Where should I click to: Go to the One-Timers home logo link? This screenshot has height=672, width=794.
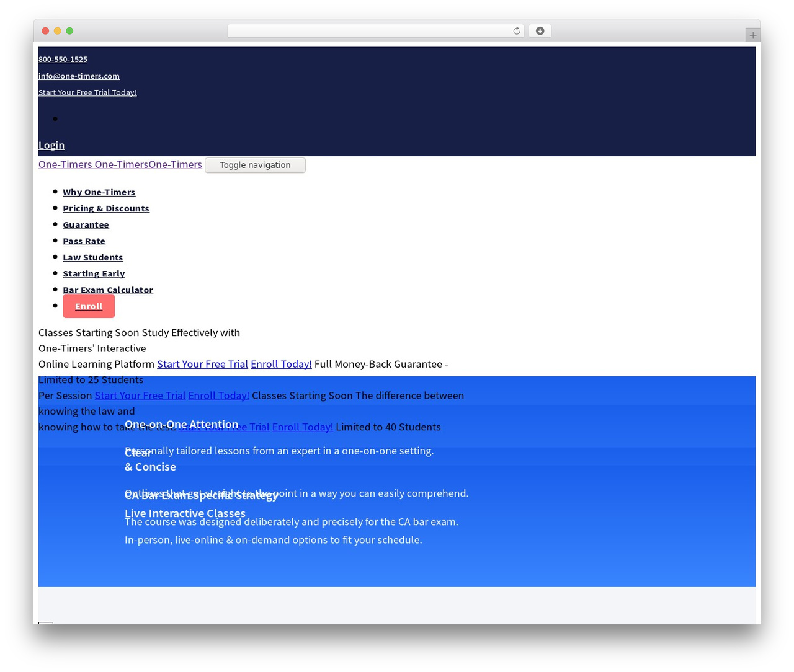tap(120, 164)
